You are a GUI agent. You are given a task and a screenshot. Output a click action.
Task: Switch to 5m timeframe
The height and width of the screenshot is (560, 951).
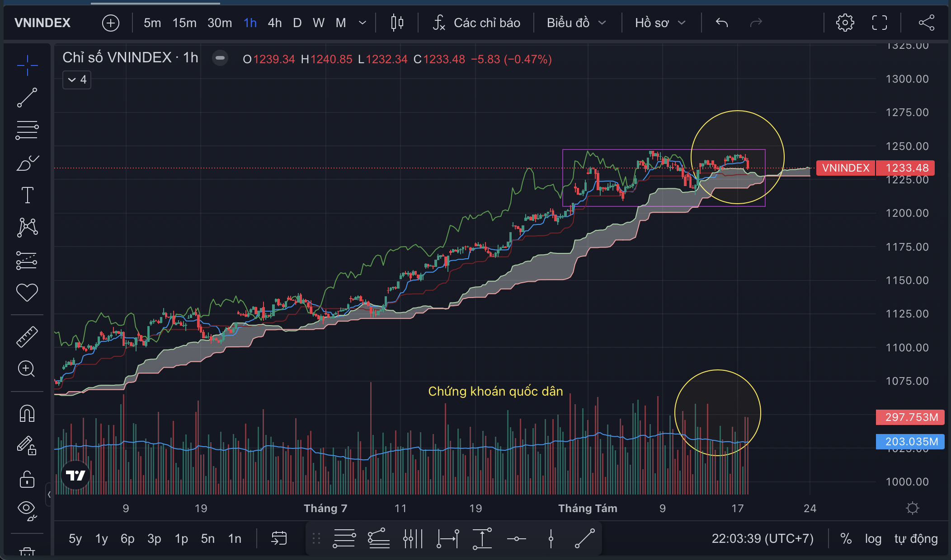pos(152,23)
